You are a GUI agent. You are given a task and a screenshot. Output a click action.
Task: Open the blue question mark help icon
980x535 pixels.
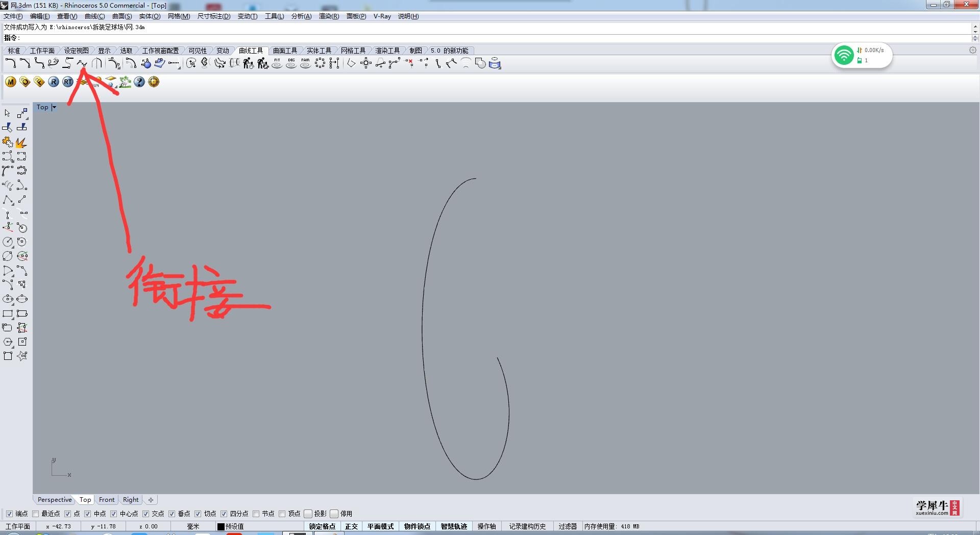point(139,82)
